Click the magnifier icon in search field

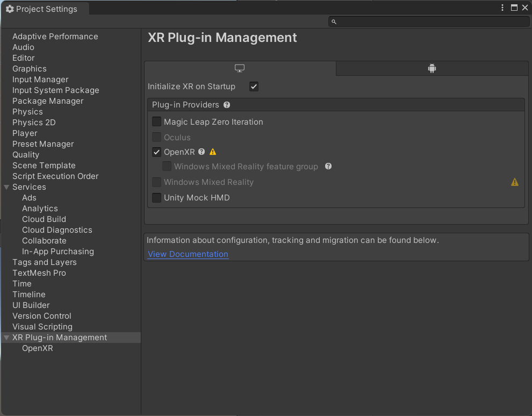coord(334,21)
